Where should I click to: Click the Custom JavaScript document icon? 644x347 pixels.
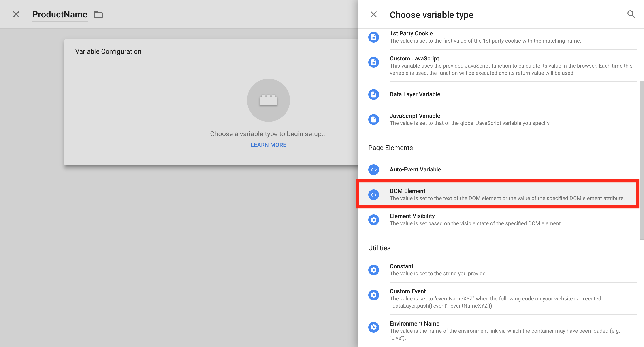click(373, 62)
